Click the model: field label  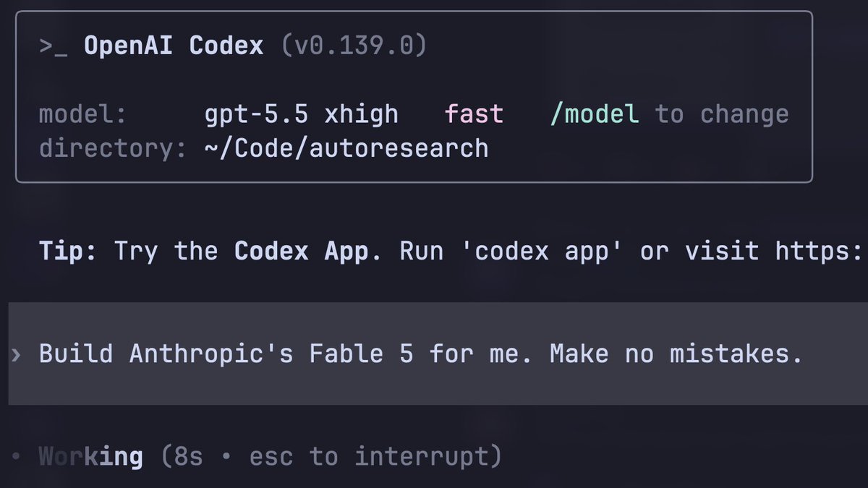(x=83, y=114)
